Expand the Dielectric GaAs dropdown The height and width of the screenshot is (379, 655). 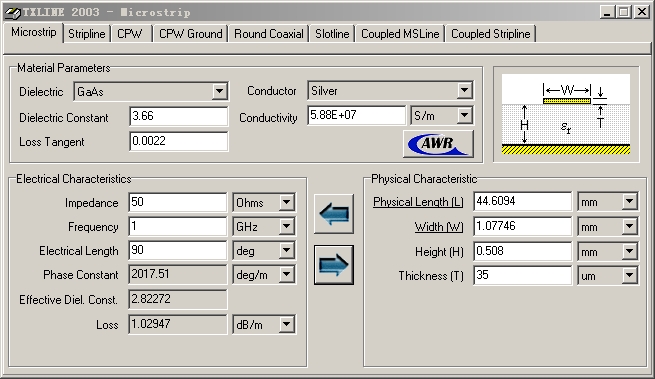pos(219,92)
